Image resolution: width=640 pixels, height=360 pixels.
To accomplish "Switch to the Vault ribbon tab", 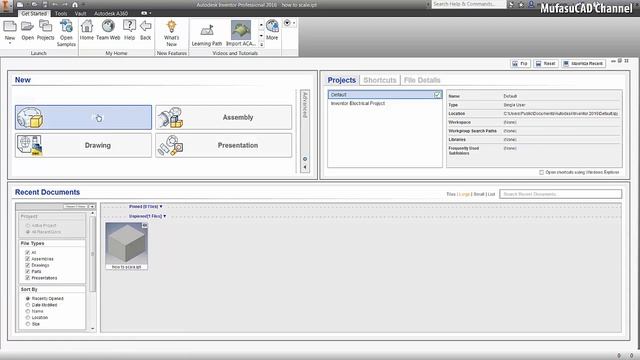I will click(80, 13).
